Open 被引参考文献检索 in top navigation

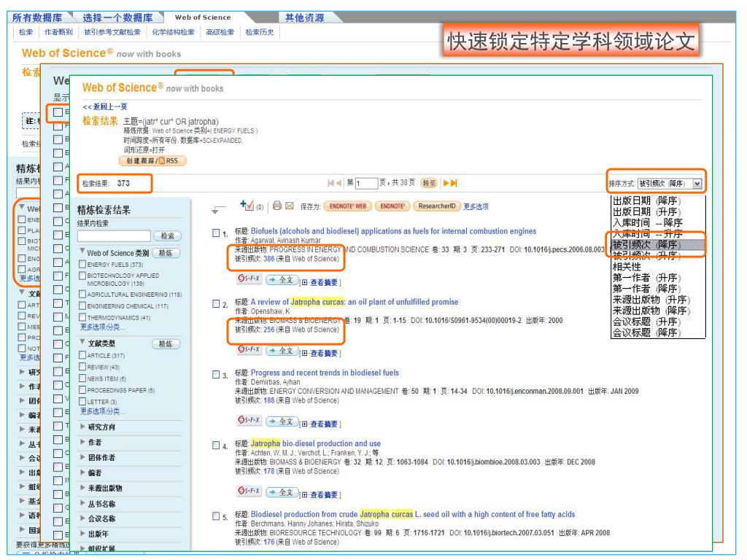(x=112, y=32)
